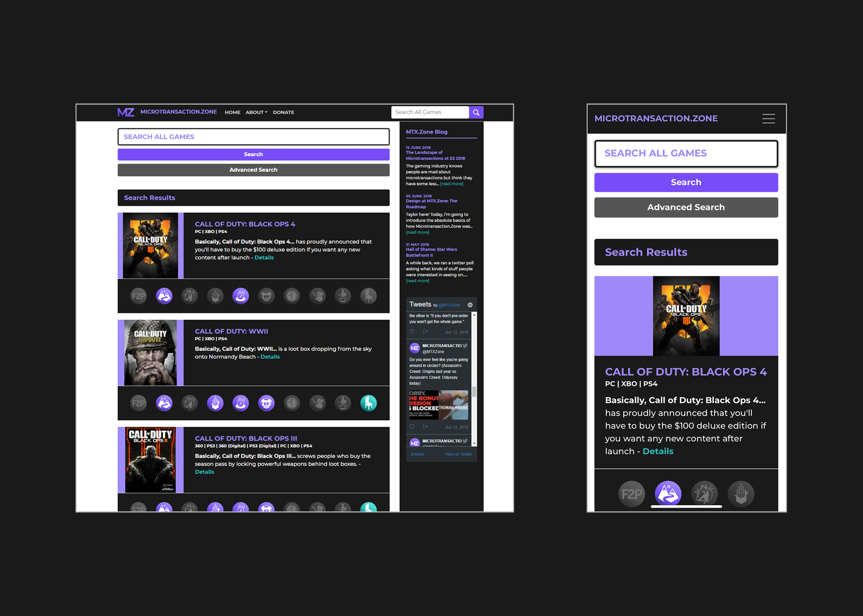
Task: Click purple mushroom icon in the Call of Duty: WWII card
Action: (266, 403)
